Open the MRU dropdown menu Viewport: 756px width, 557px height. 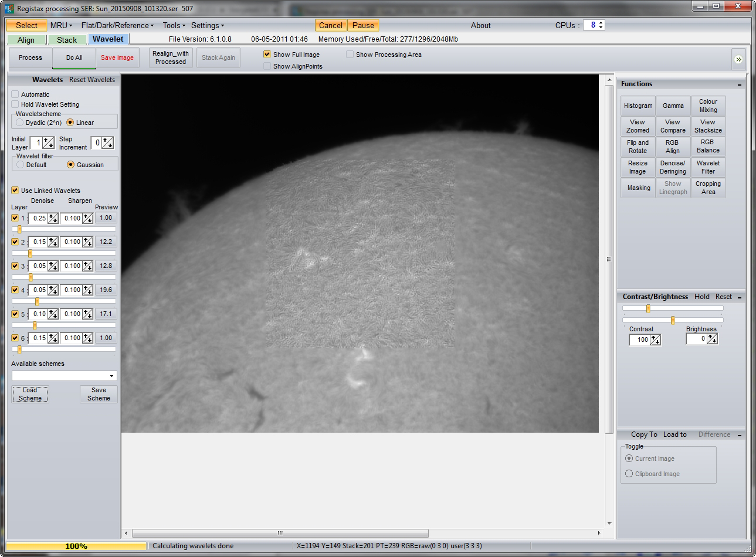[61, 25]
